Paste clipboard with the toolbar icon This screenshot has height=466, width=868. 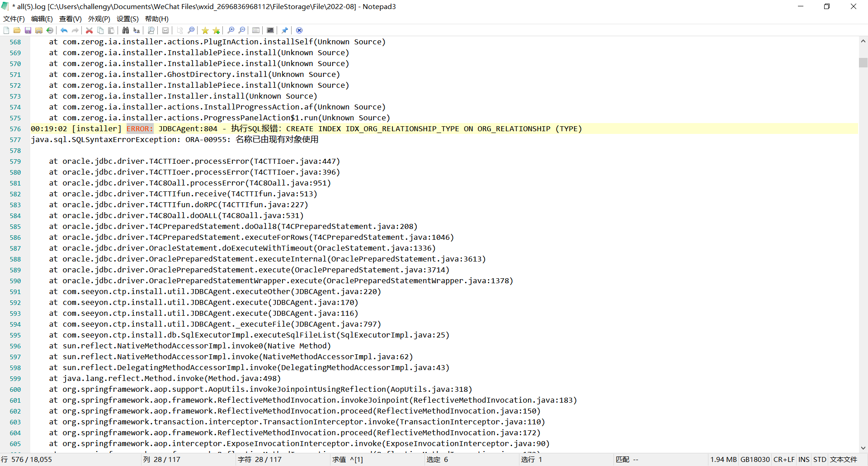pyautogui.click(x=111, y=30)
